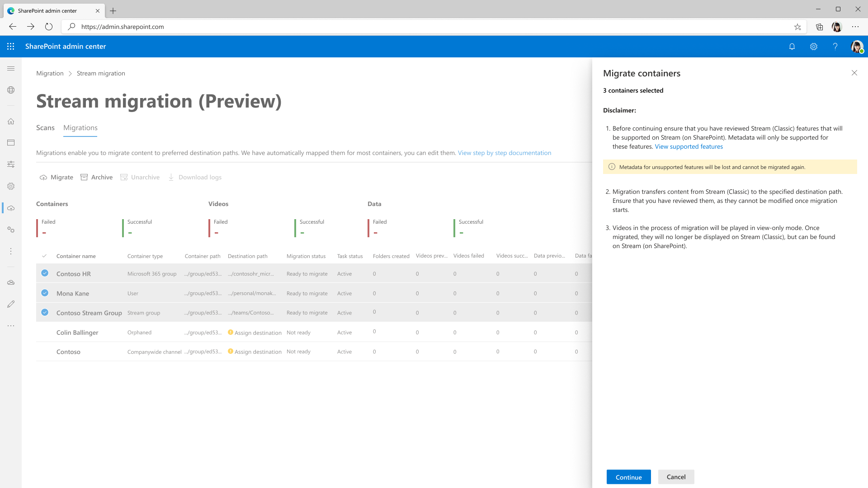The width and height of the screenshot is (868, 488).
Task: Click the Download logs icon
Action: (x=172, y=177)
